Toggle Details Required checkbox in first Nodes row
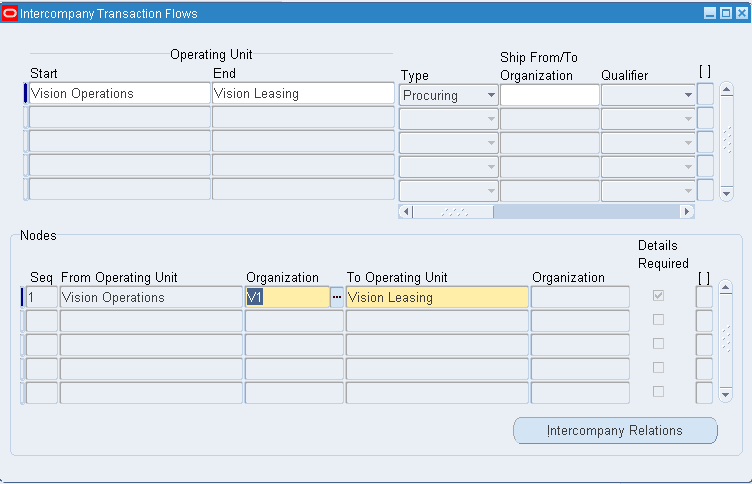Screen dimensions: 752x484 [658, 295]
